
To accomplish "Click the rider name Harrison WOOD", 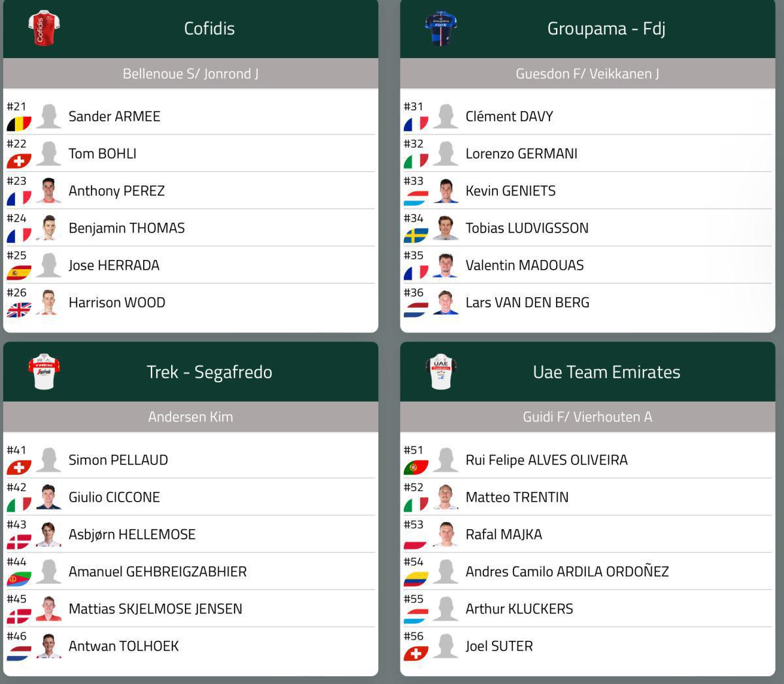I will pos(117,302).
